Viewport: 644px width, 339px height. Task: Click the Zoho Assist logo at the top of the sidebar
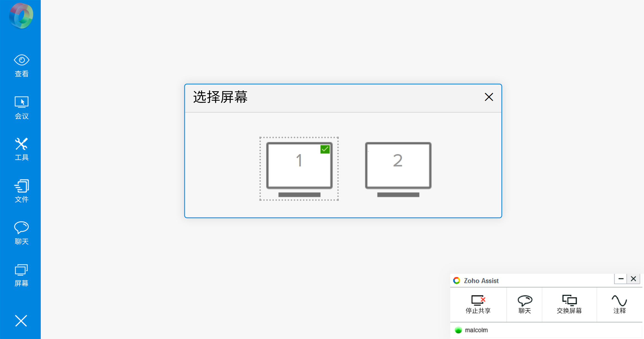(21, 16)
